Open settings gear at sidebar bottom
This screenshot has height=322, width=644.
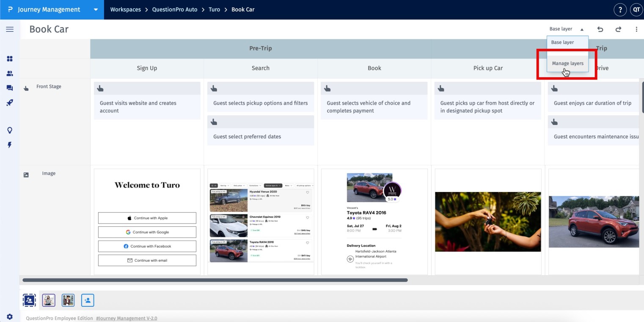(x=10, y=316)
